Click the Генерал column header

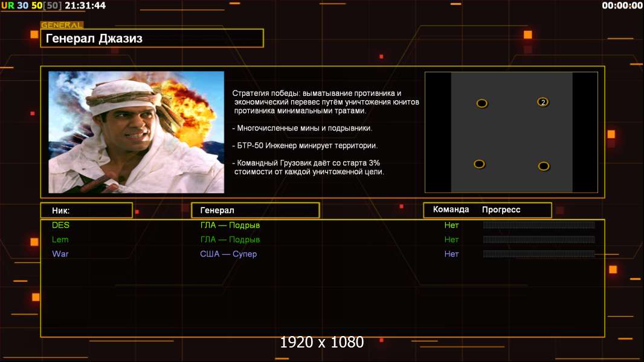[x=256, y=211]
